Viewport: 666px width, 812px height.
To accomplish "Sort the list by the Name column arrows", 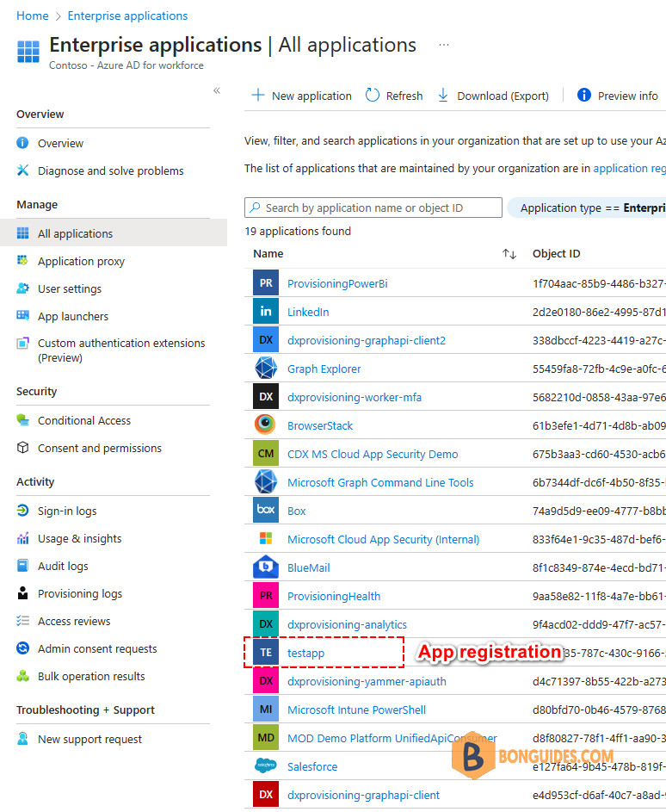I will (x=509, y=254).
